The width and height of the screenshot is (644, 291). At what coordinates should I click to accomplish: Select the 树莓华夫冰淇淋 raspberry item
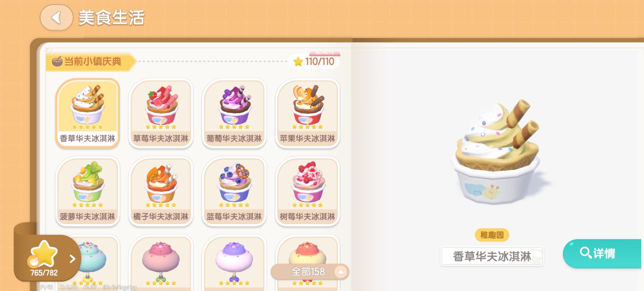click(x=308, y=191)
